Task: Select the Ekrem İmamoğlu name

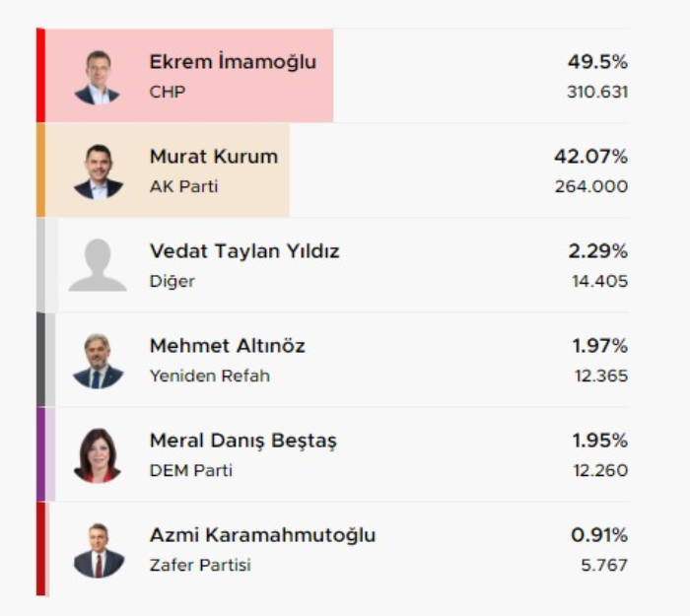Action: coord(233,62)
